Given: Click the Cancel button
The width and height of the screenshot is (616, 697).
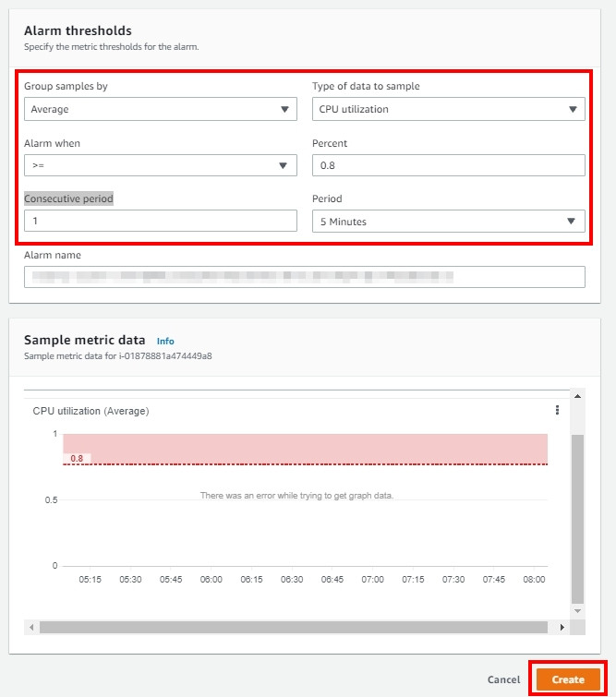Looking at the screenshot, I should tap(503, 679).
